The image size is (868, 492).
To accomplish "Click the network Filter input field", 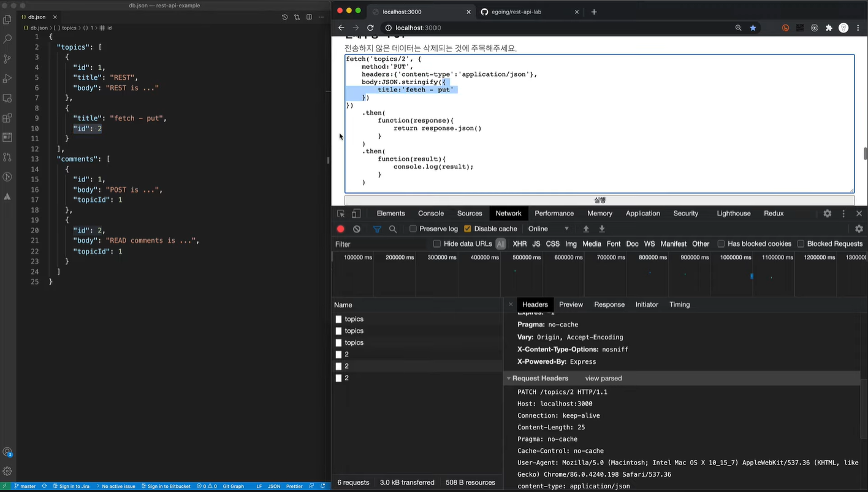I will [x=380, y=244].
